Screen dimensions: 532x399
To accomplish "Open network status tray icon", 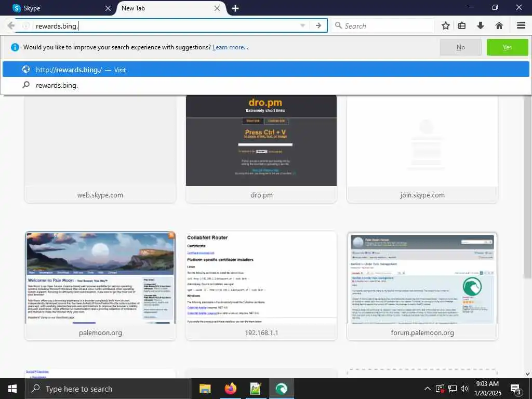I will [453, 389].
